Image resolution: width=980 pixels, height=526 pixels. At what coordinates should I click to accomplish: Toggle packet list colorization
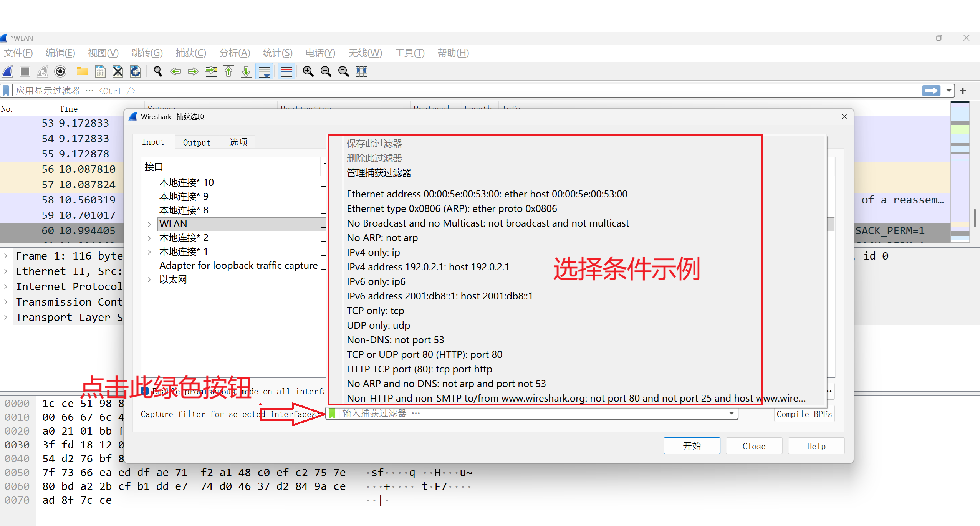tap(286, 71)
